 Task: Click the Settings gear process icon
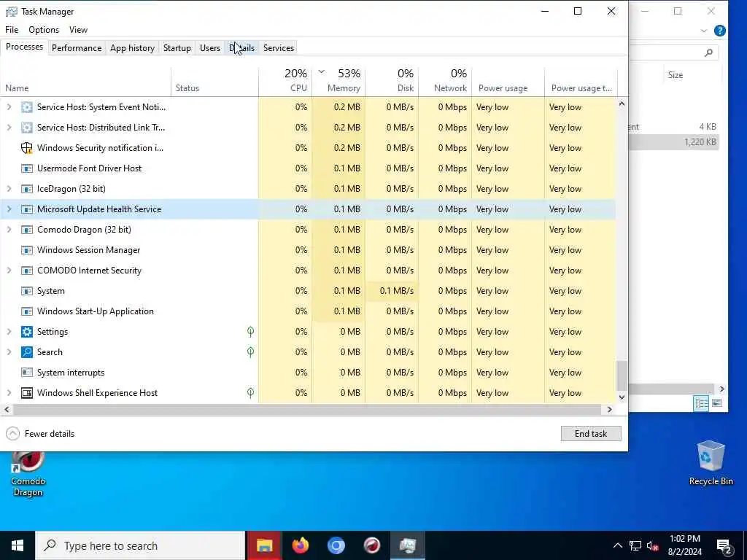tap(27, 332)
